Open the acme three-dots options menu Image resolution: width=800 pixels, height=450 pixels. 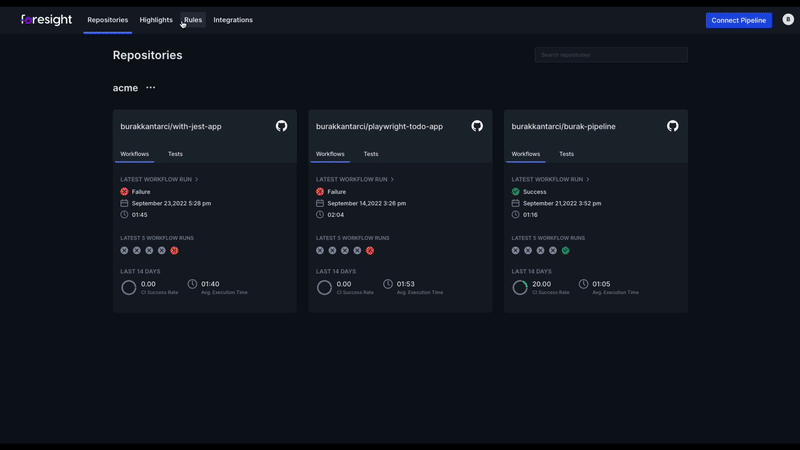tap(151, 88)
